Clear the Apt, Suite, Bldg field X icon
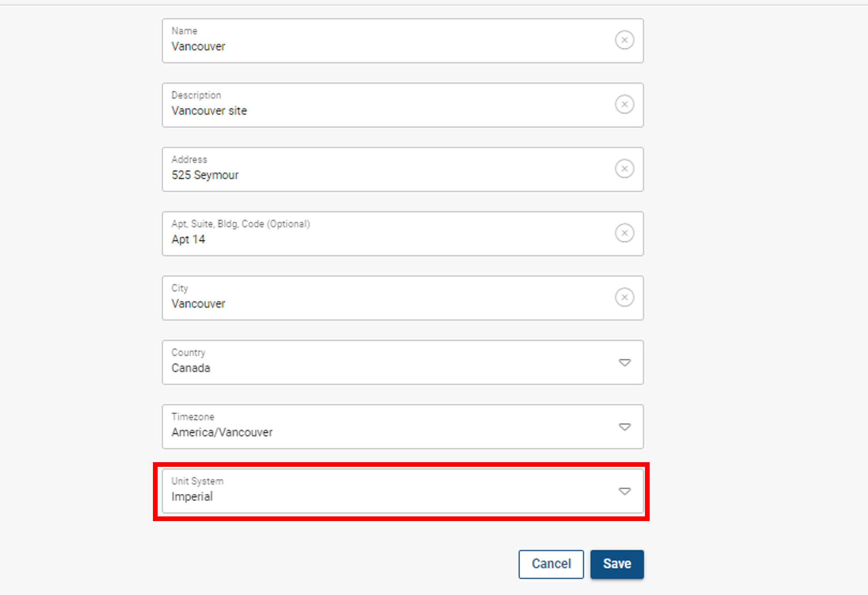The width and height of the screenshot is (868, 595). [624, 233]
